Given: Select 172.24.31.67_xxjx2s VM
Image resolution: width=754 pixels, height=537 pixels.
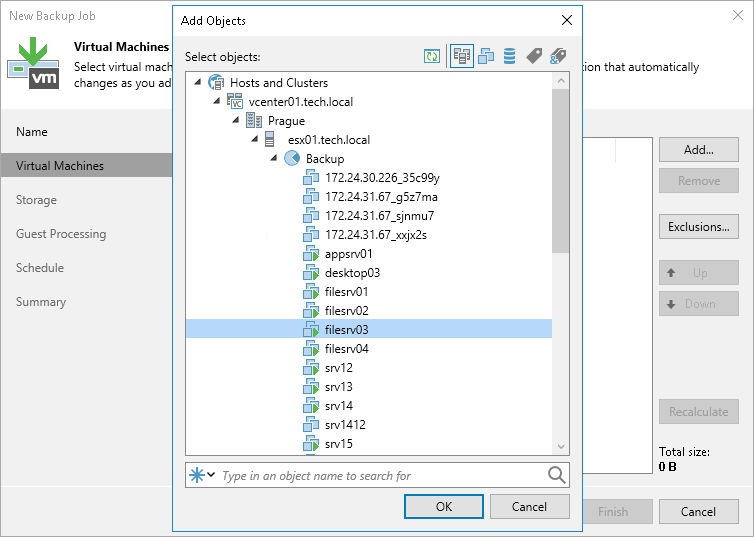Looking at the screenshot, I should 376,235.
